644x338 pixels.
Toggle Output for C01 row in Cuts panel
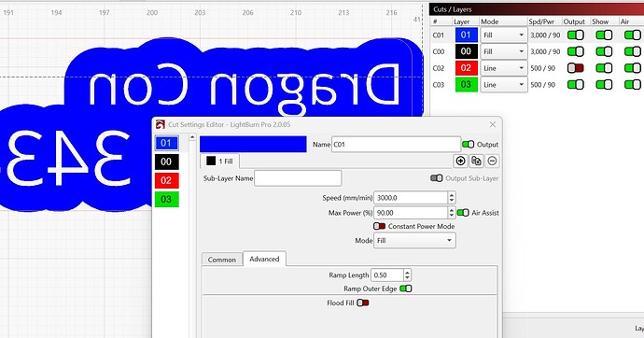tap(576, 35)
